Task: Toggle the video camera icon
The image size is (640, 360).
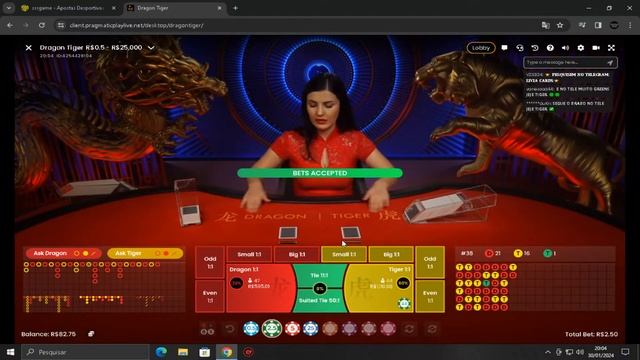Action: tap(596, 48)
